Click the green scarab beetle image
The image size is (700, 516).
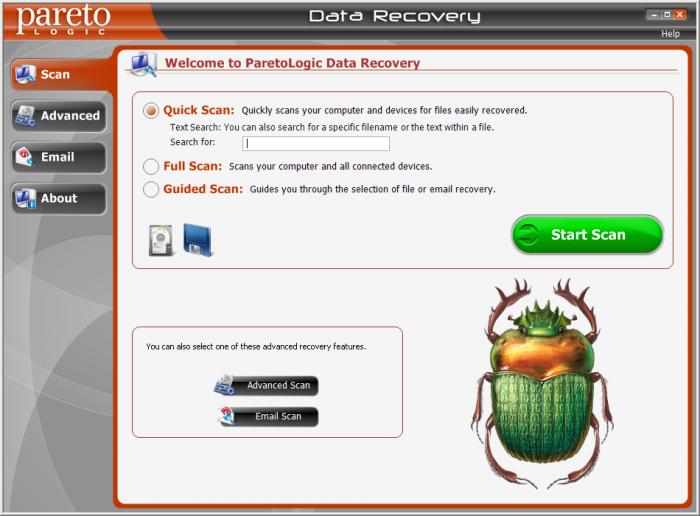point(542,384)
